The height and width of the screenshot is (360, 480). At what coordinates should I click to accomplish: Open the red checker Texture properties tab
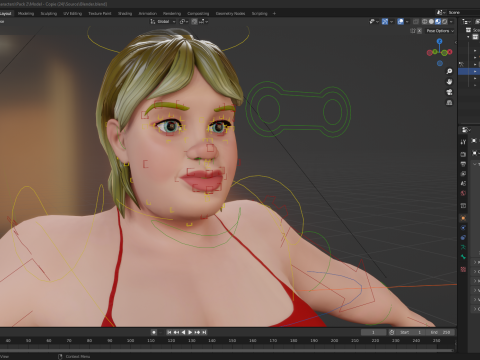tap(463, 269)
